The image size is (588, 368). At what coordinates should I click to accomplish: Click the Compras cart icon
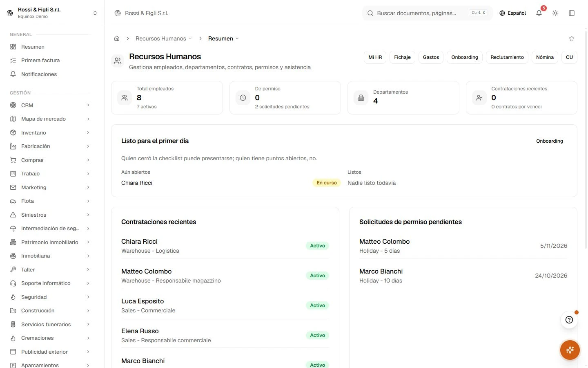(13, 160)
